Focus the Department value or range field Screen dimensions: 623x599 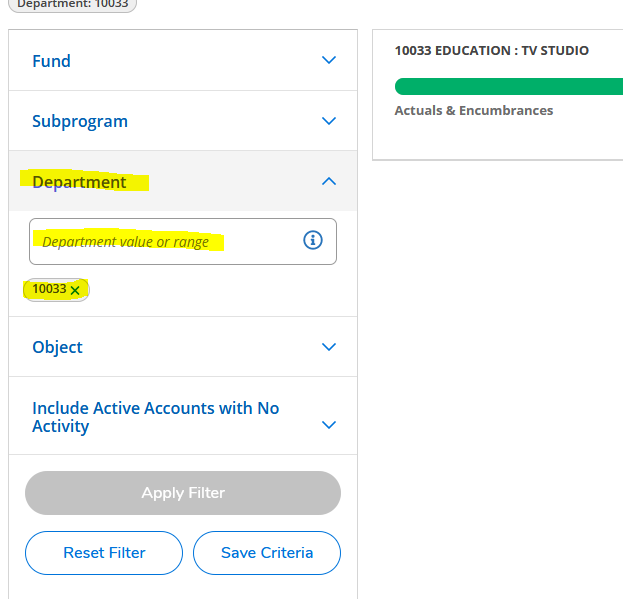point(160,241)
